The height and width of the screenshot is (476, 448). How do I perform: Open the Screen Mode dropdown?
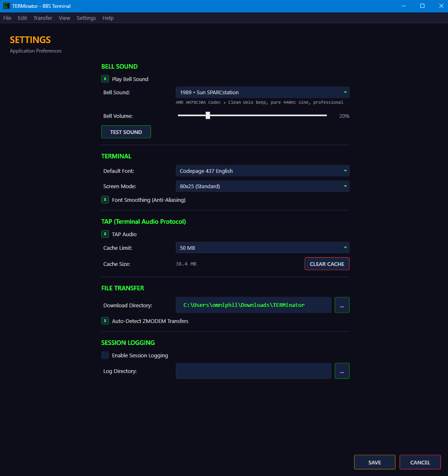[x=262, y=186]
